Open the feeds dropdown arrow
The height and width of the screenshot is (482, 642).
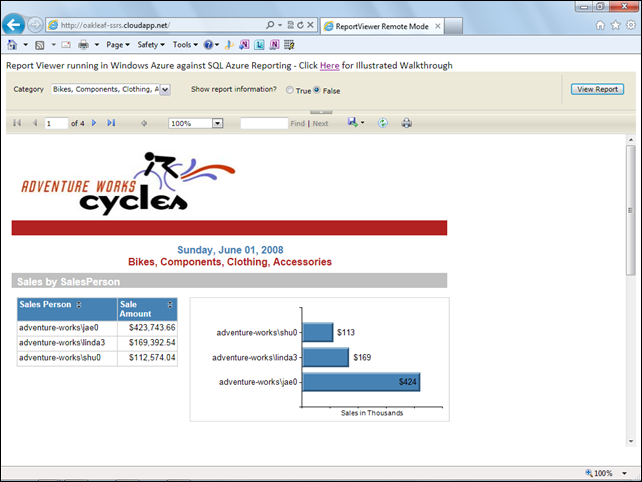(53, 45)
